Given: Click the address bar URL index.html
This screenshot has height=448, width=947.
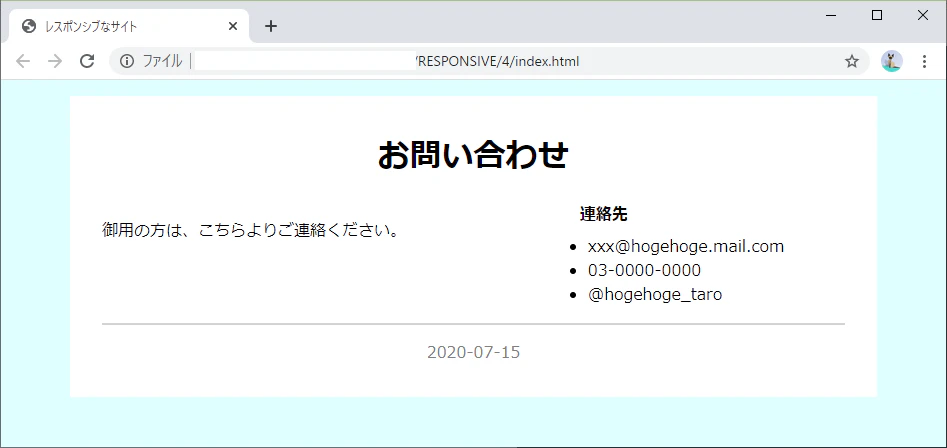Looking at the screenshot, I should [497, 61].
